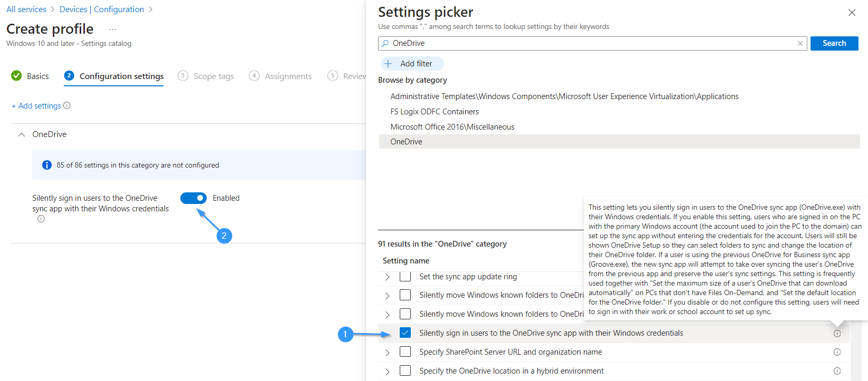Check Specify the OneDrive location in hybrid environment
The height and width of the screenshot is (381, 868).
405,371
